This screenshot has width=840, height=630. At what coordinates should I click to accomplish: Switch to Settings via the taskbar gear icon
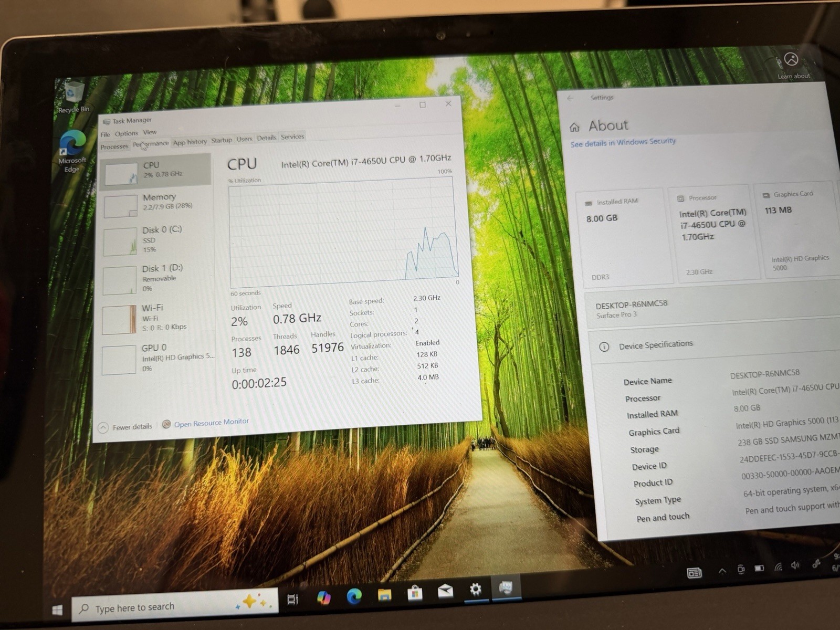tap(476, 589)
